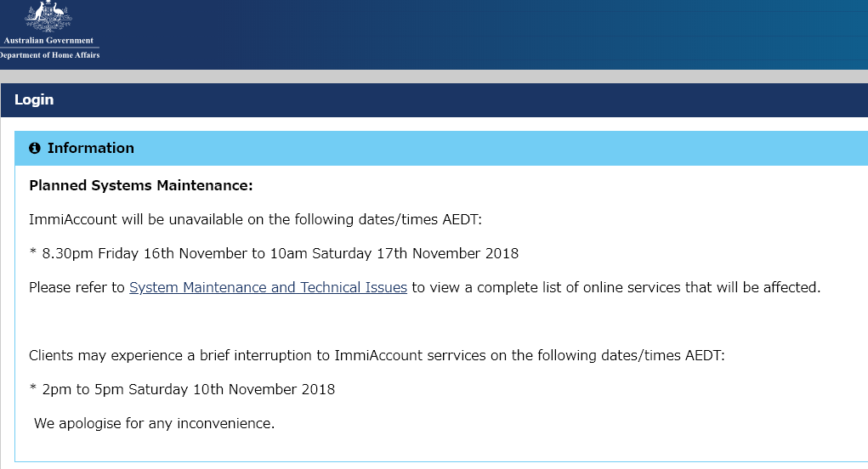This screenshot has width=868, height=469.
Task: Click the Planned Systems Maintenance heading
Action: (x=140, y=185)
